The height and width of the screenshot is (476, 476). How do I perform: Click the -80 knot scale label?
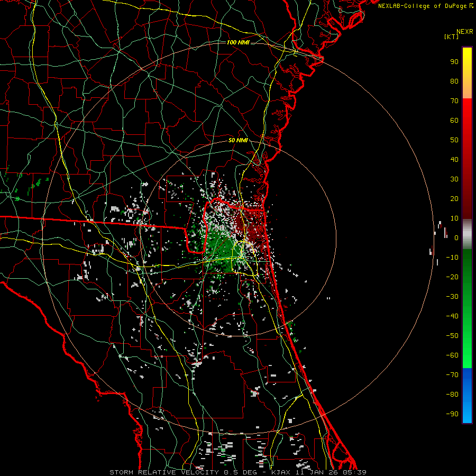[452, 395]
